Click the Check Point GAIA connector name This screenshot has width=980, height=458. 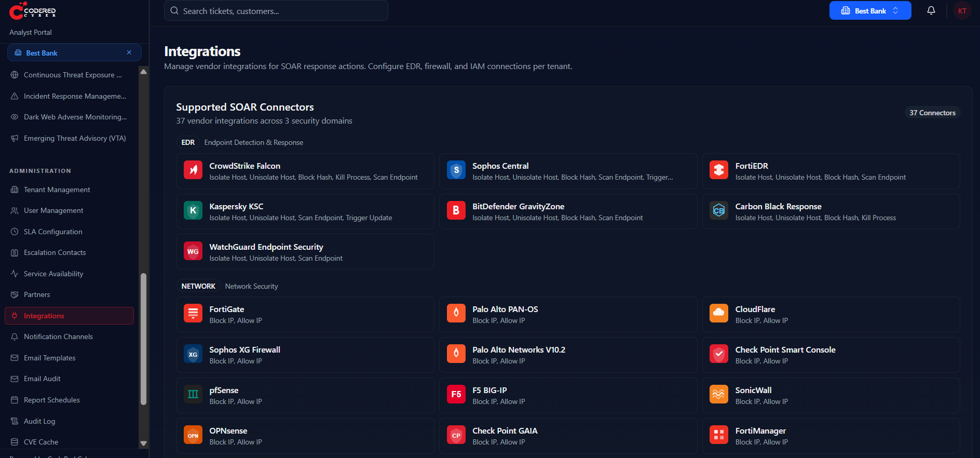click(x=505, y=430)
